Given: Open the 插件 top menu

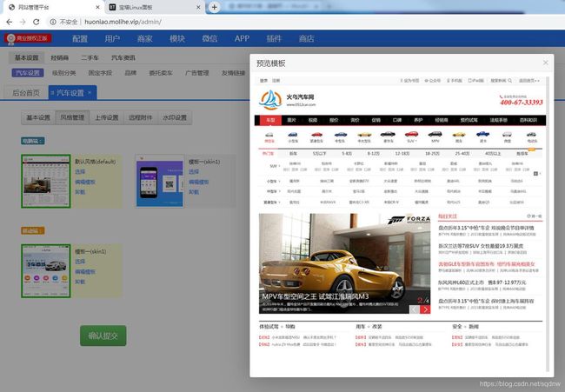Looking at the screenshot, I should [274, 38].
